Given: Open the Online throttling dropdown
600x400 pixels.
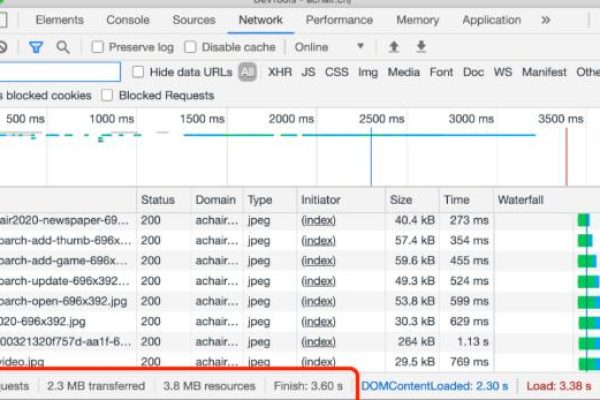Looking at the screenshot, I should coord(329,47).
